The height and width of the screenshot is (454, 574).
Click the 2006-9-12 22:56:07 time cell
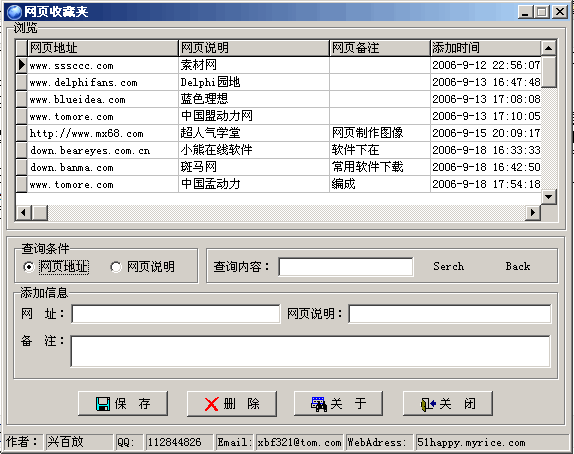[486, 65]
